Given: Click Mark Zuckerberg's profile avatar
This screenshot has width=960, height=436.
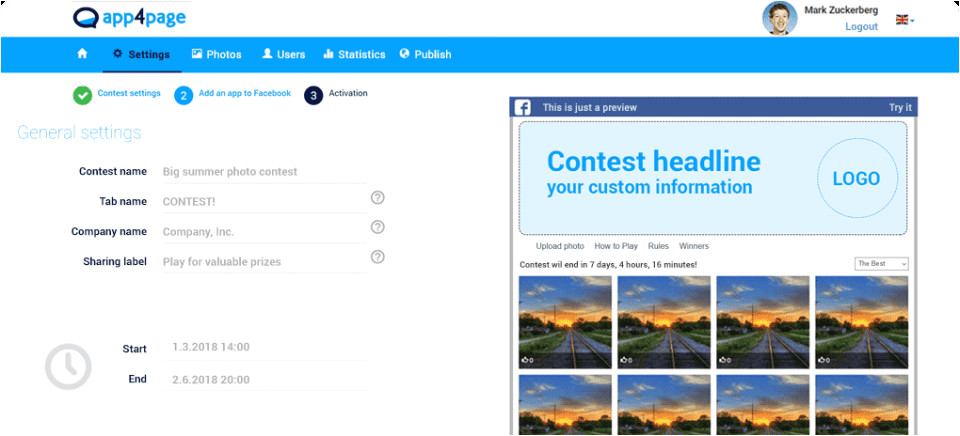Looking at the screenshot, I should pos(779,18).
